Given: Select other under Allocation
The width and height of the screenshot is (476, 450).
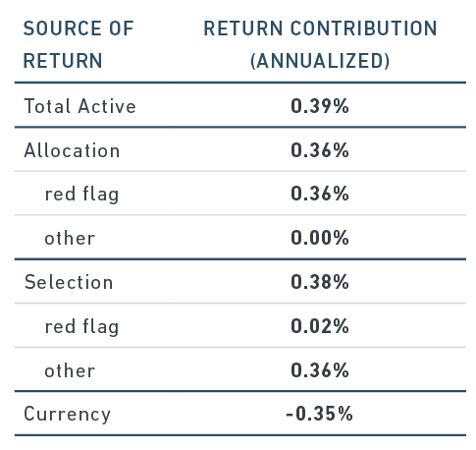Looking at the screenshot, I should click(x=70, y=238).
